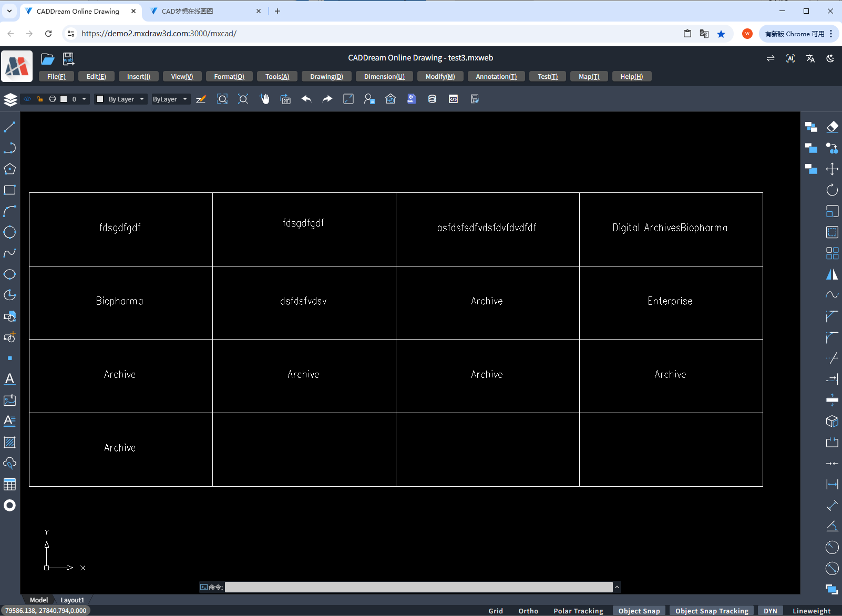Open the Layers manager icon
The image size is (842, 616).
point(9,99)
